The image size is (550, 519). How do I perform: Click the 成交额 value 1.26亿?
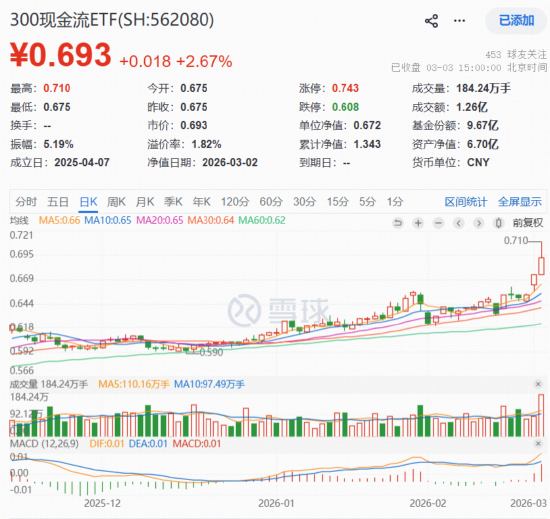472,107
